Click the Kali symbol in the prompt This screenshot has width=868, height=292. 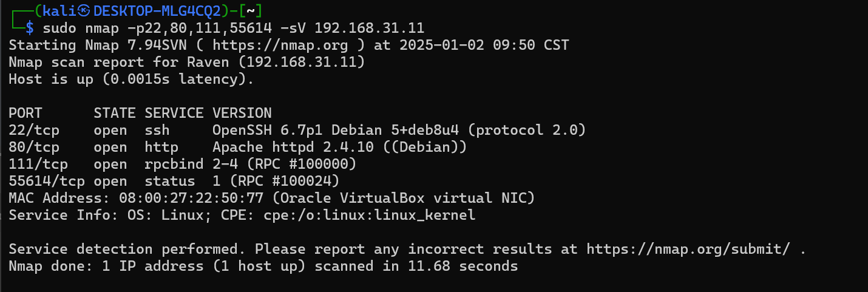[x=84, y=11]
